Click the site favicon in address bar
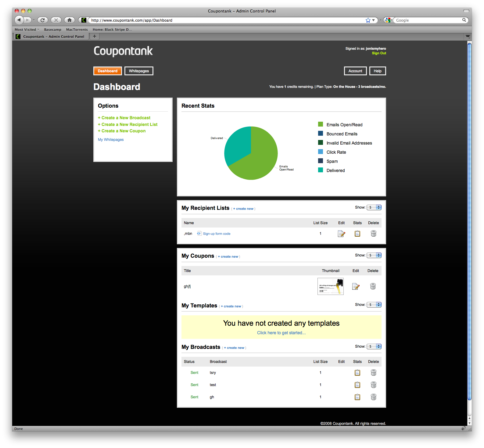484x448 pixels. click(84, 20)
